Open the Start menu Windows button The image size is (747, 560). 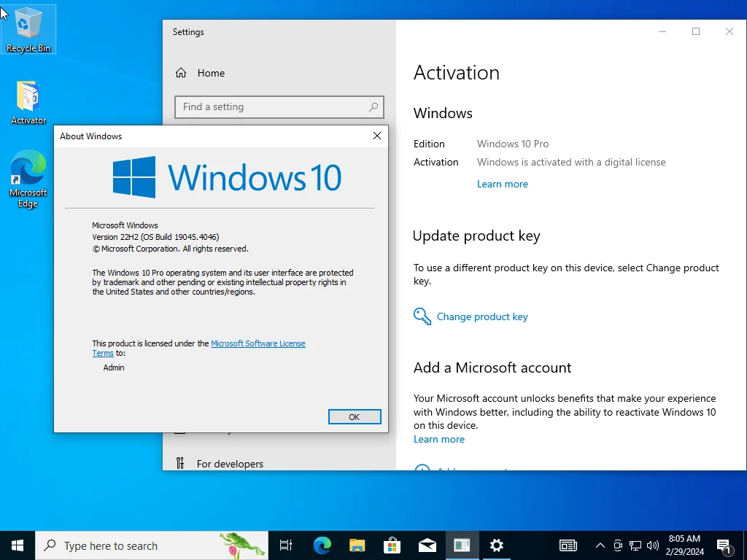pyautogui.click(x=18, y=545)
